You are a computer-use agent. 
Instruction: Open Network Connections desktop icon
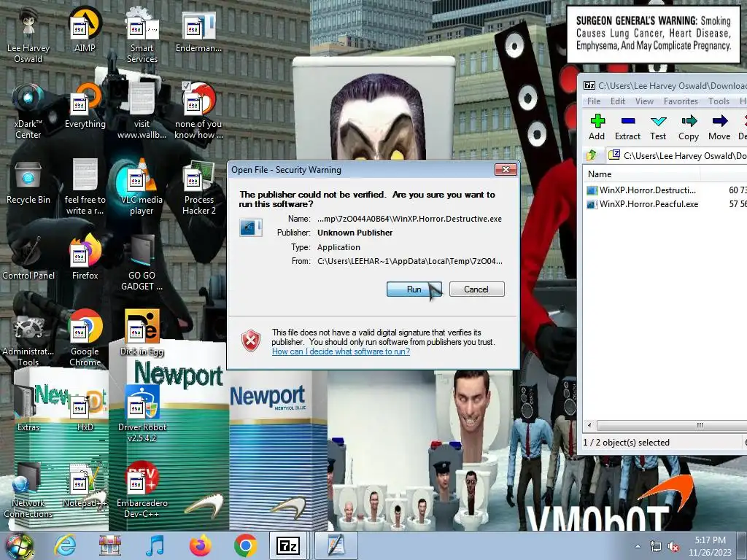pos(28,491)
